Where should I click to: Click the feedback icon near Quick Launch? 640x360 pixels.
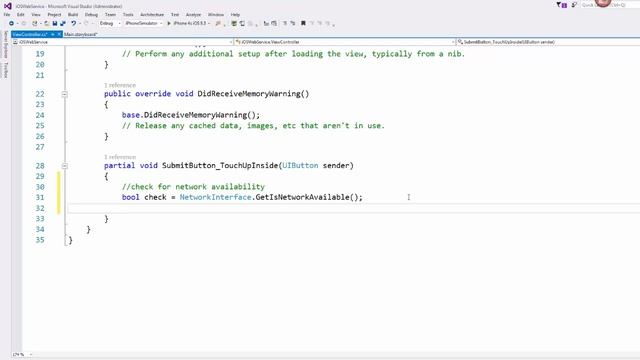click(x=574, y=5)
